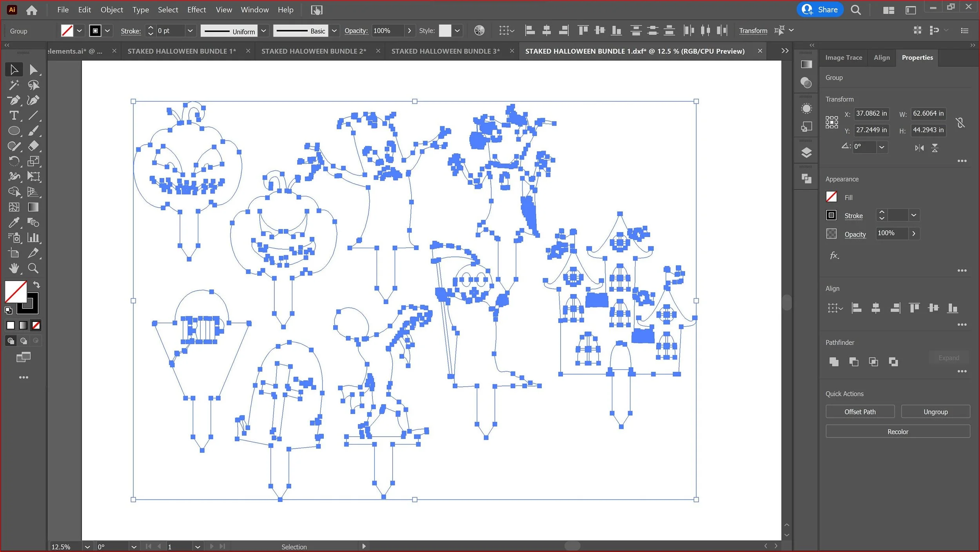Select the Line Segment tool
Viewport: 980px width, 552px height.
33,116
